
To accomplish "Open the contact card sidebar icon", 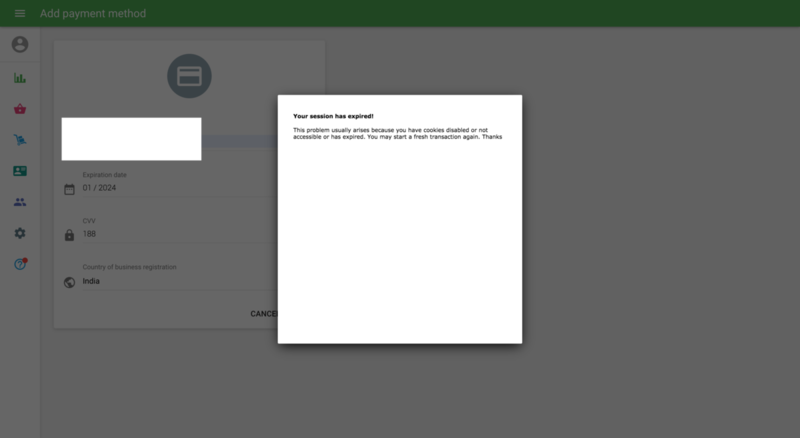I will pyautogui.click(x=19, y=171).
